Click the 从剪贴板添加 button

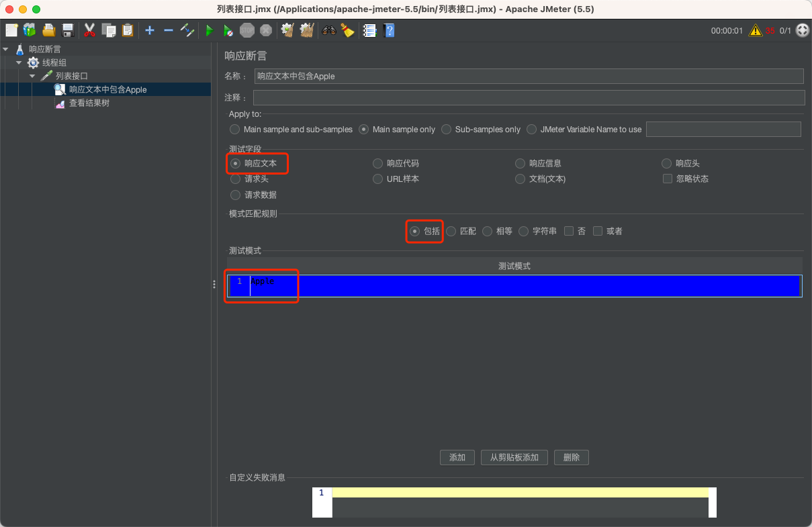[x=514, y=457]
